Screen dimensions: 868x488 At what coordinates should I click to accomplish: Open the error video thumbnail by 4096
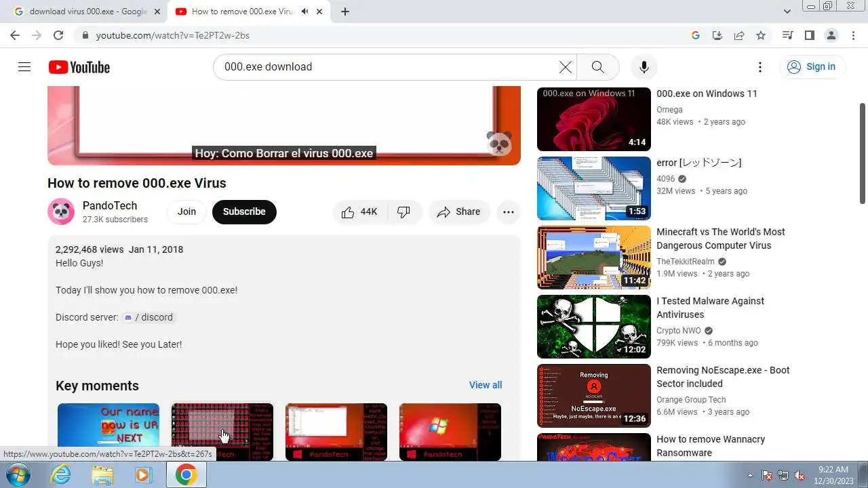pos(593,188)
